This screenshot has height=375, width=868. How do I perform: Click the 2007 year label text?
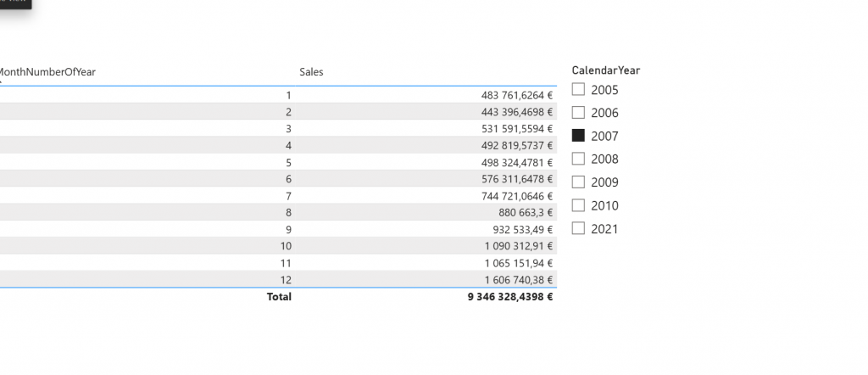604,136
